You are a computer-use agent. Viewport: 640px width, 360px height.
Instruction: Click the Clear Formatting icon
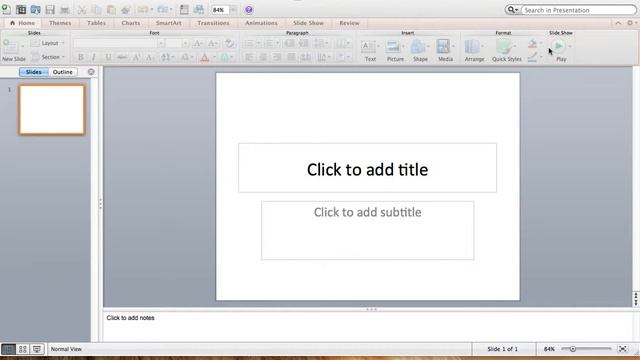[229, 43]
